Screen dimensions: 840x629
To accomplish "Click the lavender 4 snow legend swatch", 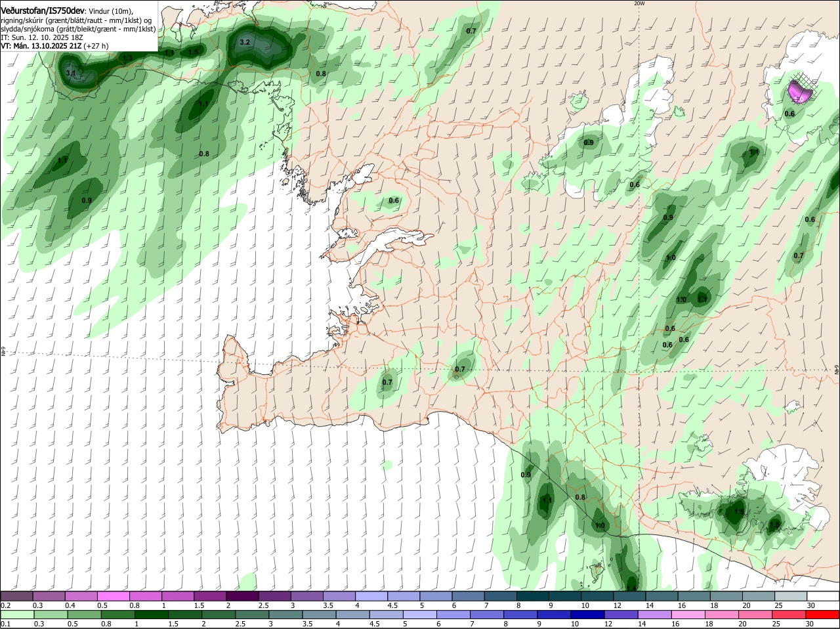I will pos(371,596).
